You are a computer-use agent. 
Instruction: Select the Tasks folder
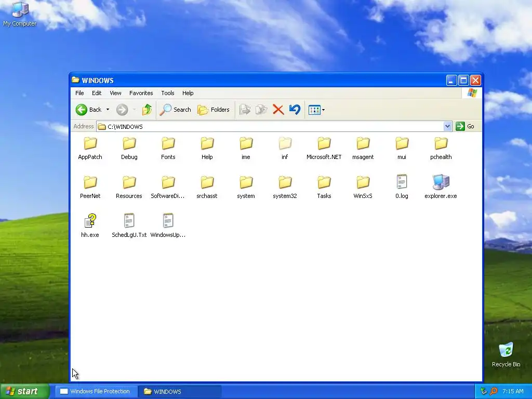tap(324, 187)
